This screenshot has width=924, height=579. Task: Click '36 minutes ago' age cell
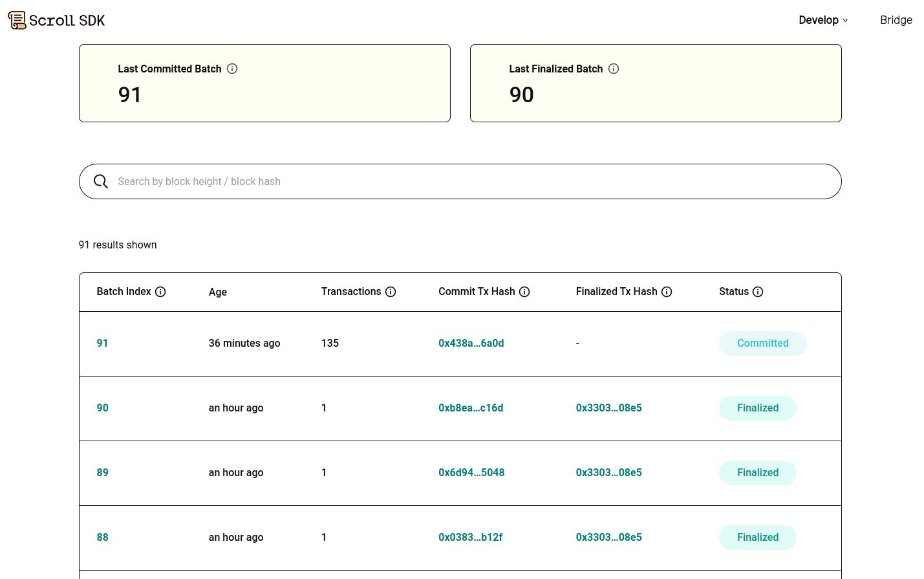tap(244, 344)
